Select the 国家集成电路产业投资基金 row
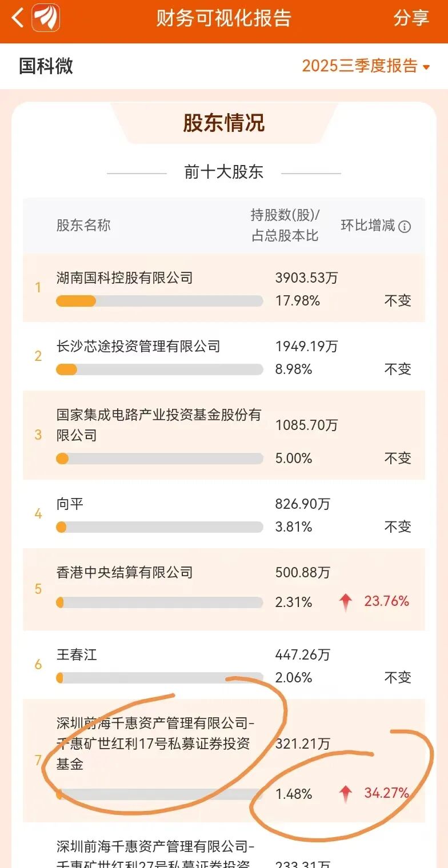The image size is (448, 868). (x=159, y=425)
